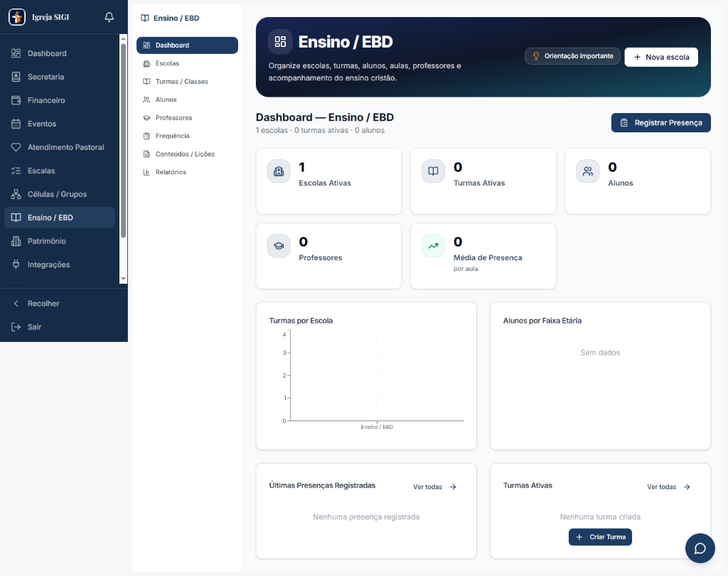Click the Registrar Presença button
The width and height of the screenshot is (728, 576).
[660, 122]
